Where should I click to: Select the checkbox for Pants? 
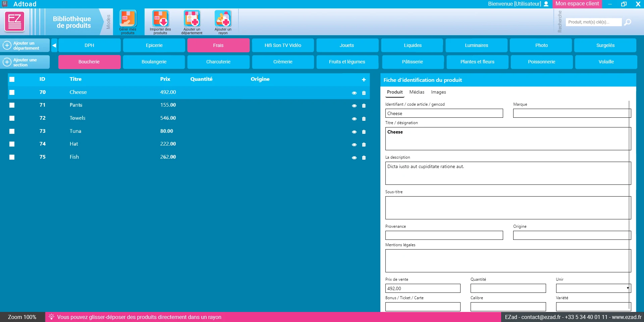click(12, 105)
